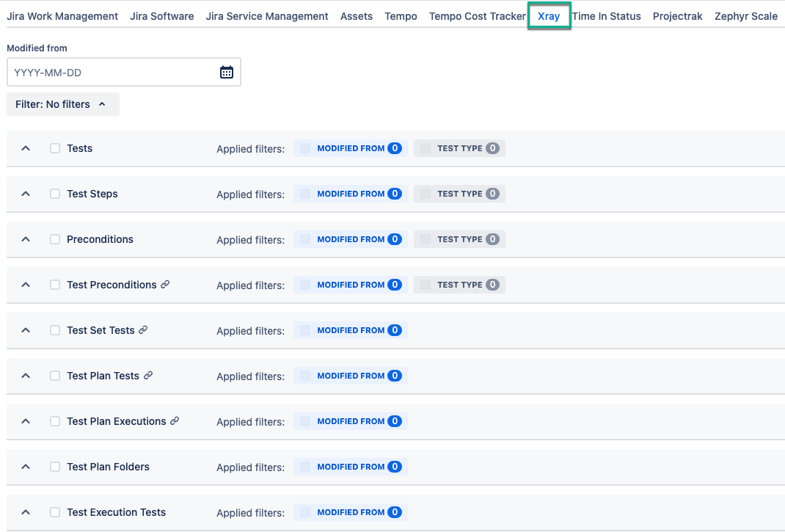Click Test Type filter badge in Test Steps row
785x532 pixels.
click(459, 194)
